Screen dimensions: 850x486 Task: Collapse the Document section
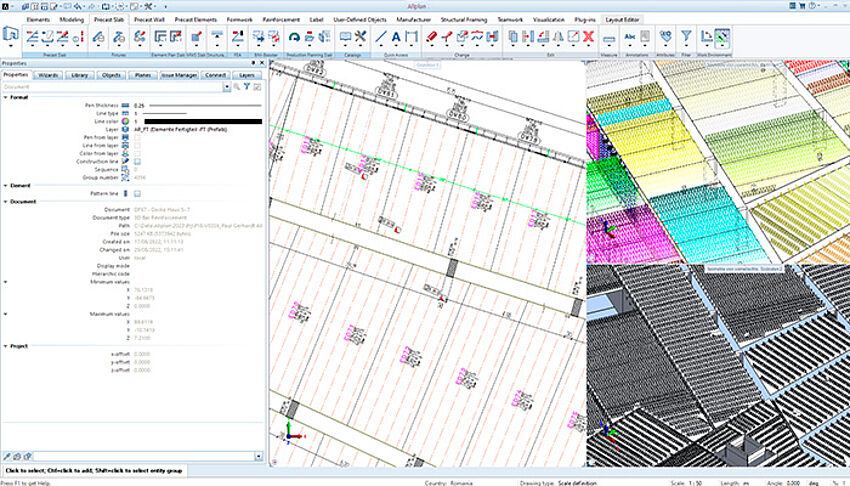click(5, 202)
